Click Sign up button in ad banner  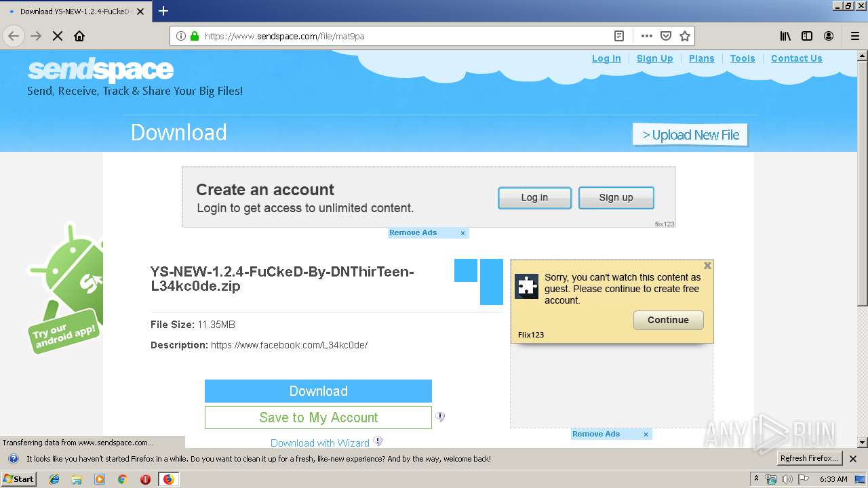tap(616, 197)
